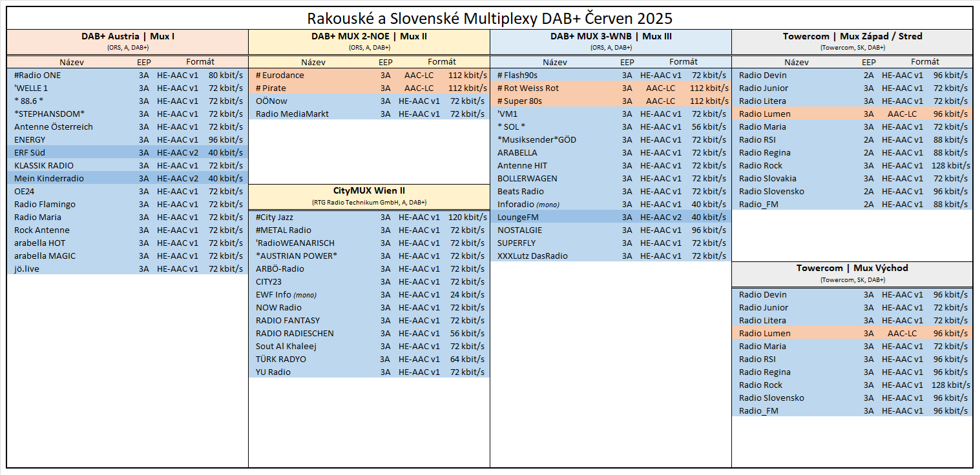The width and height of the screenshot is (980, 475).
Task: Select 'YU Radio' cell
Action: click(x=273, y=372)
